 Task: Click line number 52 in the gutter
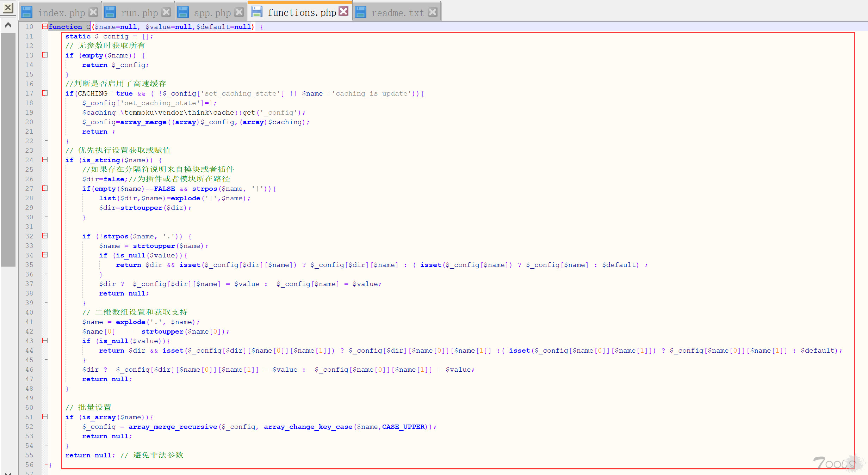pyautogui.click(x=29, y=427)
